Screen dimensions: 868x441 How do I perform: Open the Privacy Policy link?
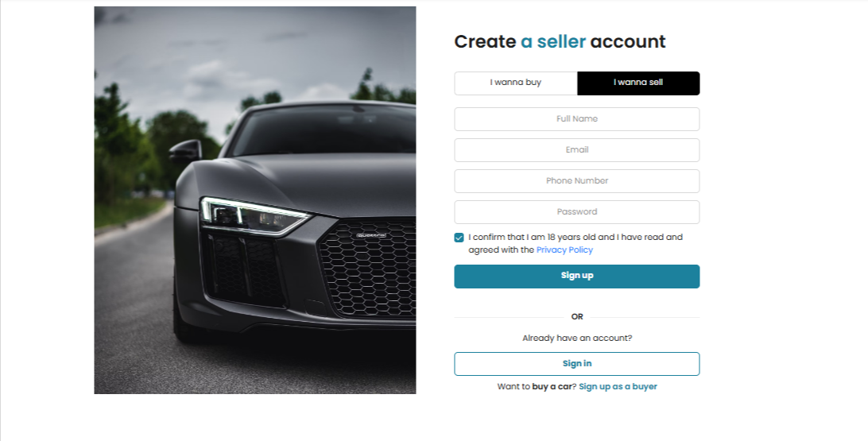pyautogui.click(x=564, y=250)
